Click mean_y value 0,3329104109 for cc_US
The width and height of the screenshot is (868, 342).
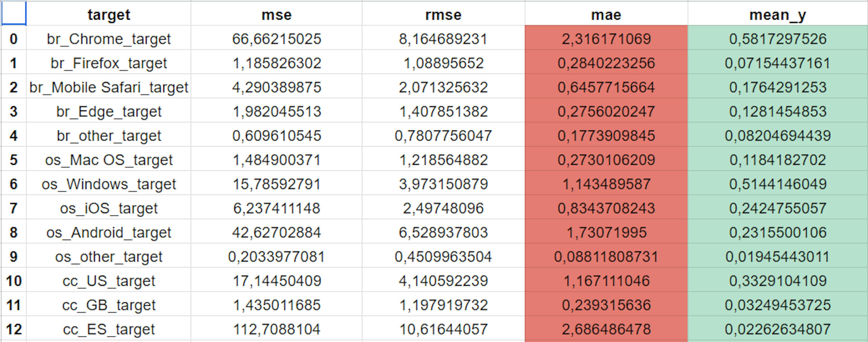(777, 281)
